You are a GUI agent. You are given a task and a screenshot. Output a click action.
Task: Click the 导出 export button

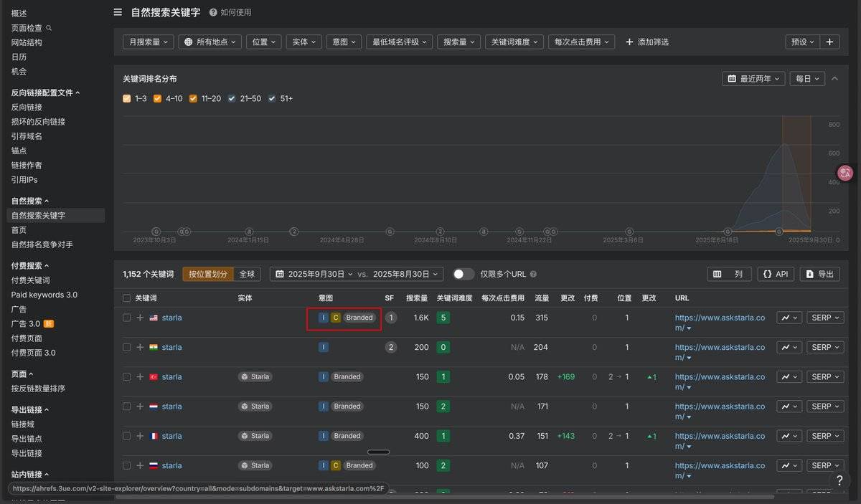(819, 274)
